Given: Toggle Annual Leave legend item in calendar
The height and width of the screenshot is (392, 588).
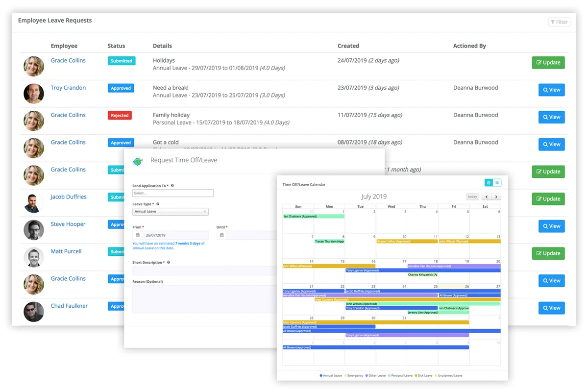Looking at the screenshot, I should pyautogui.click(x=331, y=375).
